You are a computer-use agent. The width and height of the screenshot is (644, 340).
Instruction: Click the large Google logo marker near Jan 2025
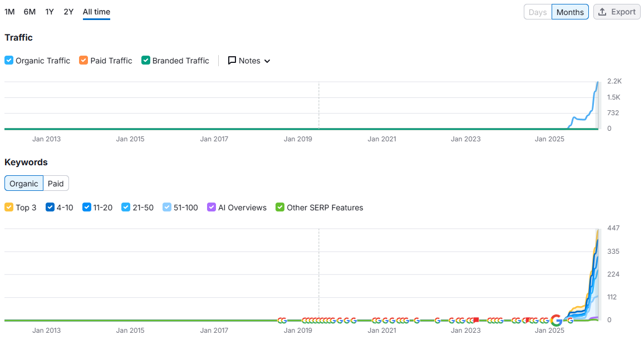pos(556,321)
